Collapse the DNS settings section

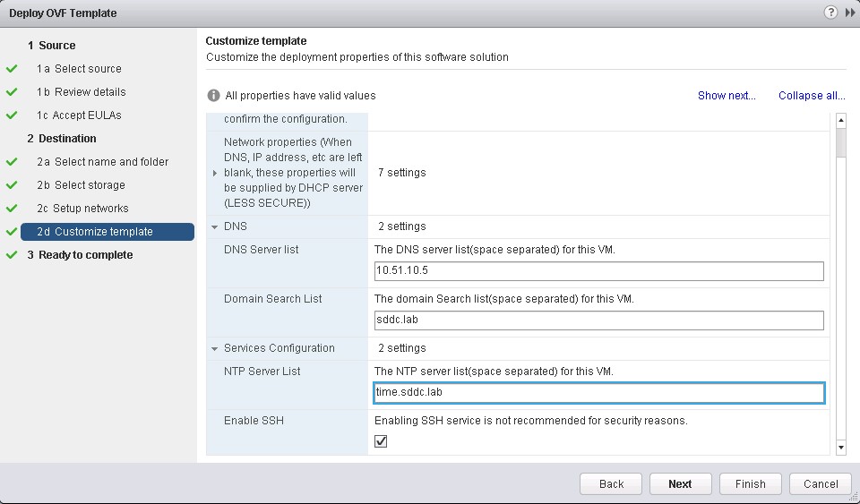(x=215, y=226)
